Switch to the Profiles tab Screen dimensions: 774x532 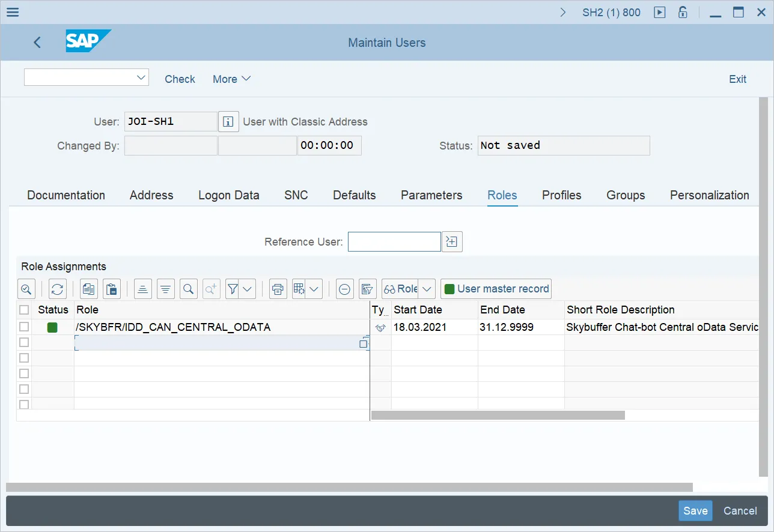click(x=561, y=195)
